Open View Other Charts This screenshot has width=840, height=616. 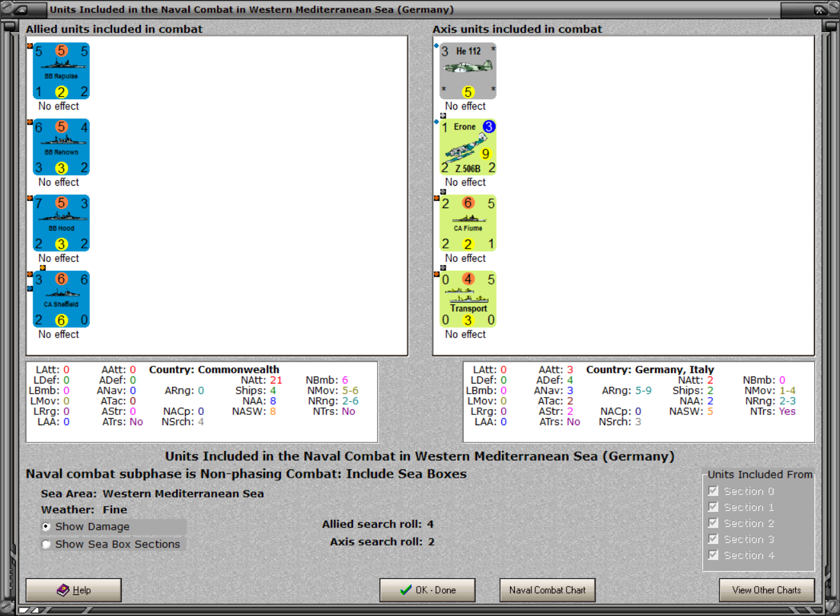coord(766,590)
